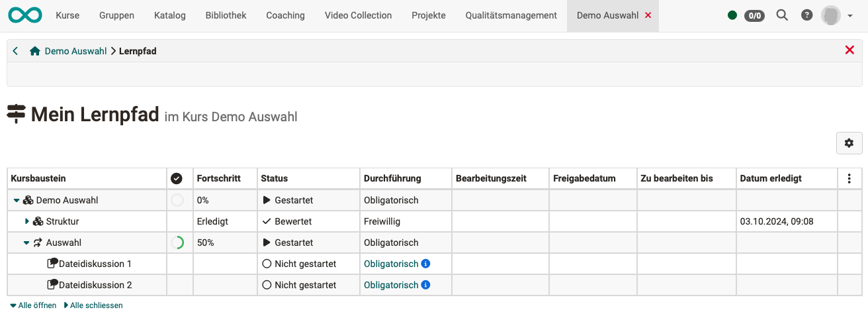
Task: Click the Status column header
Action: point(275,178)
